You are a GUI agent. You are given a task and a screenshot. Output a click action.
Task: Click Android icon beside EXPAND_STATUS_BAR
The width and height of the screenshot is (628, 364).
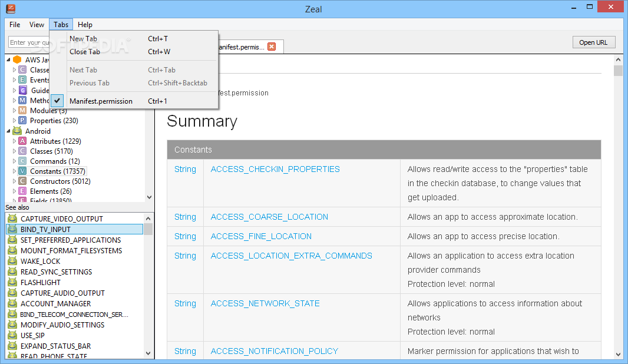point(13,346)
